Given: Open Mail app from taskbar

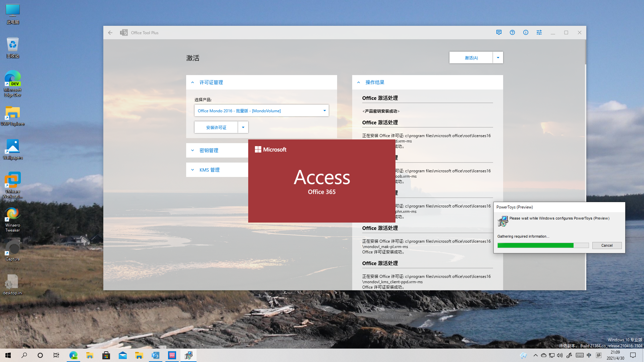Looking at the screenshot, I should pos(122,355).
